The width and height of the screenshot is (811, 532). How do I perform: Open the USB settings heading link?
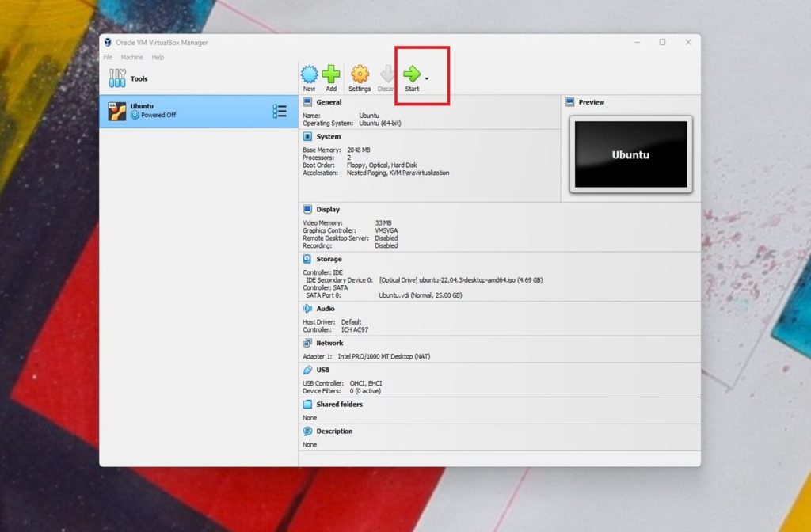point(323,370)
